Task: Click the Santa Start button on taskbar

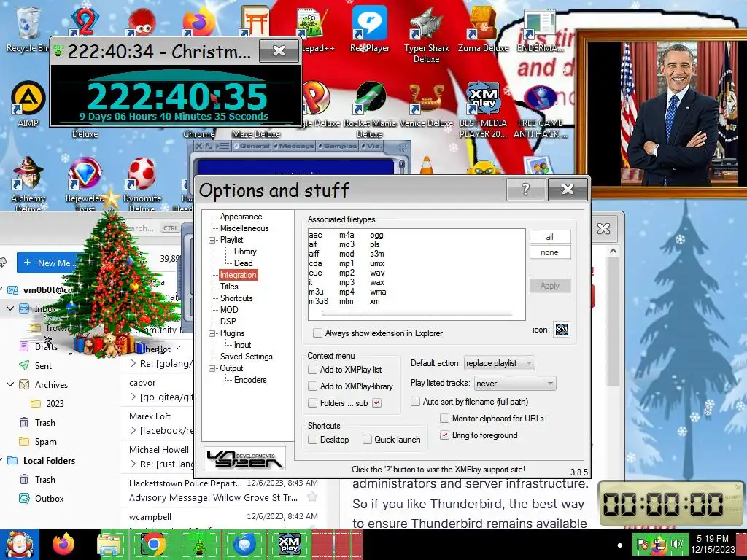Action: pyautogui.click(x=19, y=545)
